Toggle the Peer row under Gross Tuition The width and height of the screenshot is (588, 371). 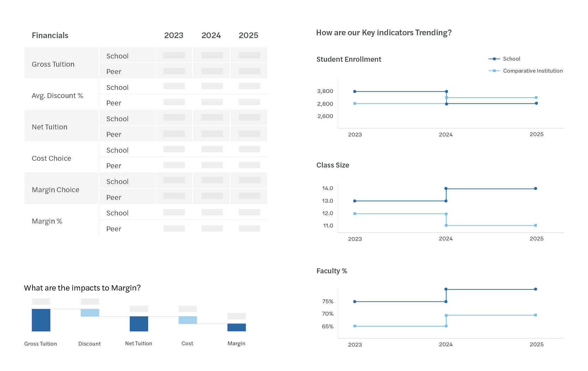(114, 71)
